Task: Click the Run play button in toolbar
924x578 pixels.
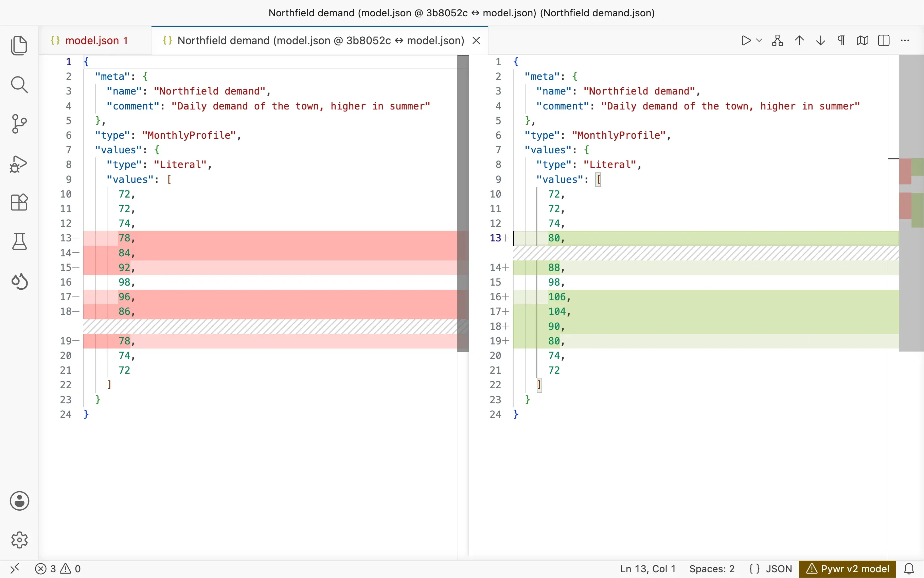Action: [x=746, y=40]
